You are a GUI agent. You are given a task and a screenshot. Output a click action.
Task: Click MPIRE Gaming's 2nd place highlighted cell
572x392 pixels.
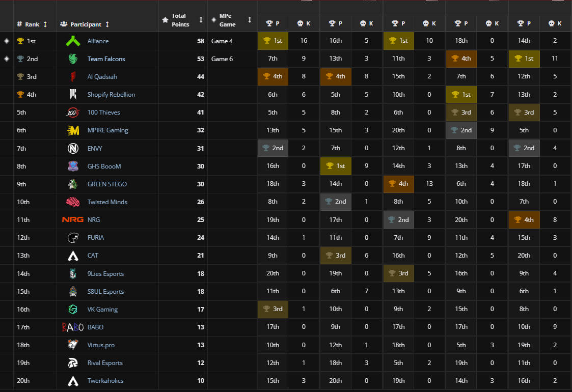(x=461, y=130)
